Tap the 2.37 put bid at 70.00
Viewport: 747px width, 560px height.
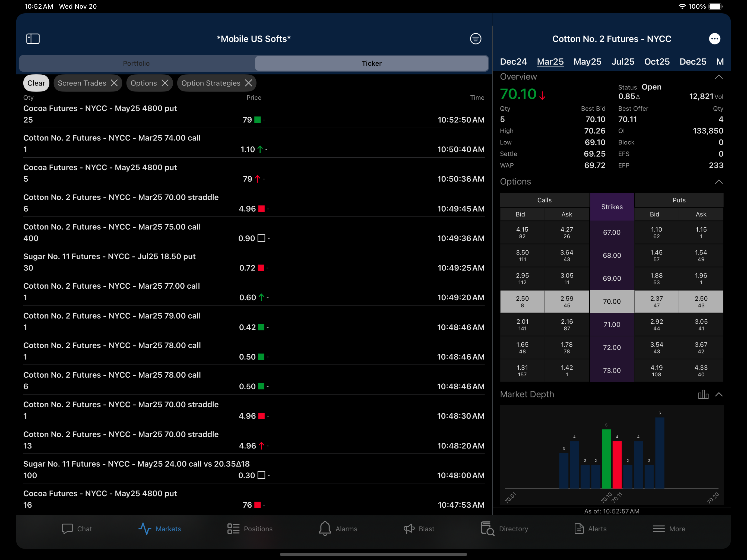click(656, 301)
